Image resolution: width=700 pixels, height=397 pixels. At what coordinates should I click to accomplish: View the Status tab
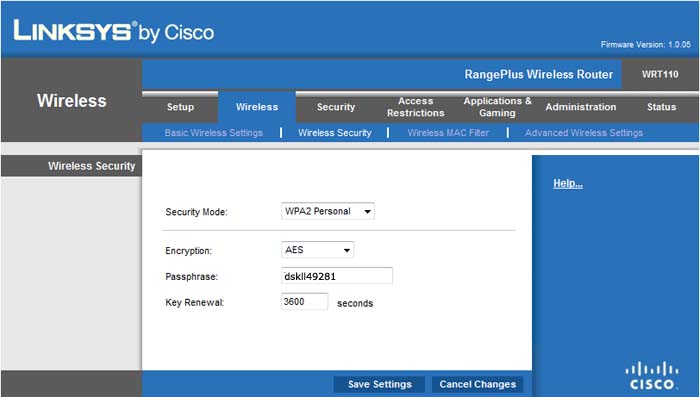click(662, 107)
